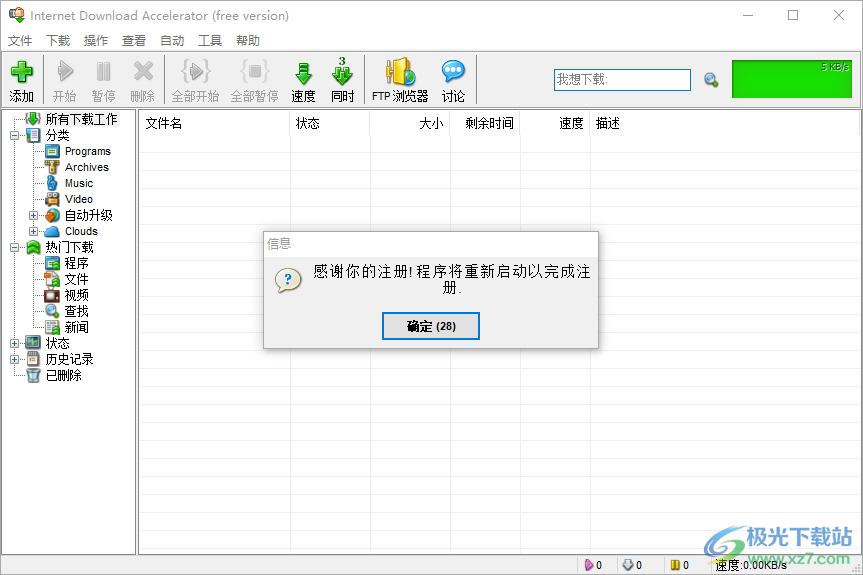Open the 工具 menu

point(210,41)
